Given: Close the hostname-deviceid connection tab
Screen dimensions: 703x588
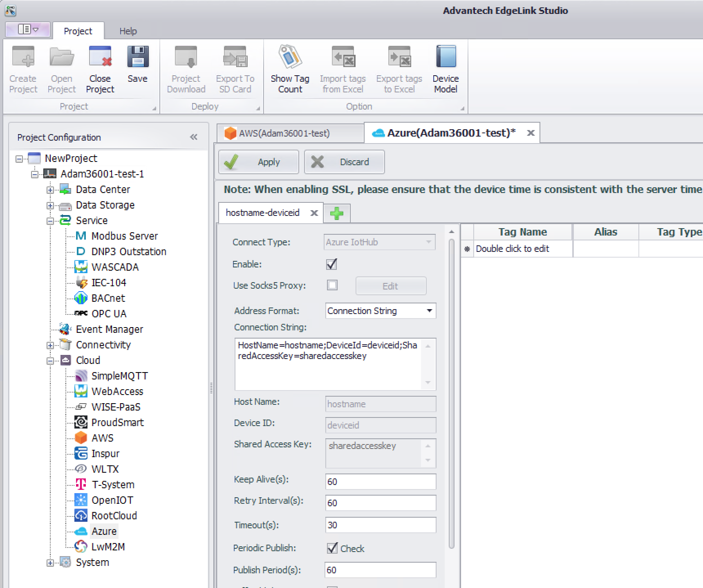Looking at the screenshot, I should point(314,213).
